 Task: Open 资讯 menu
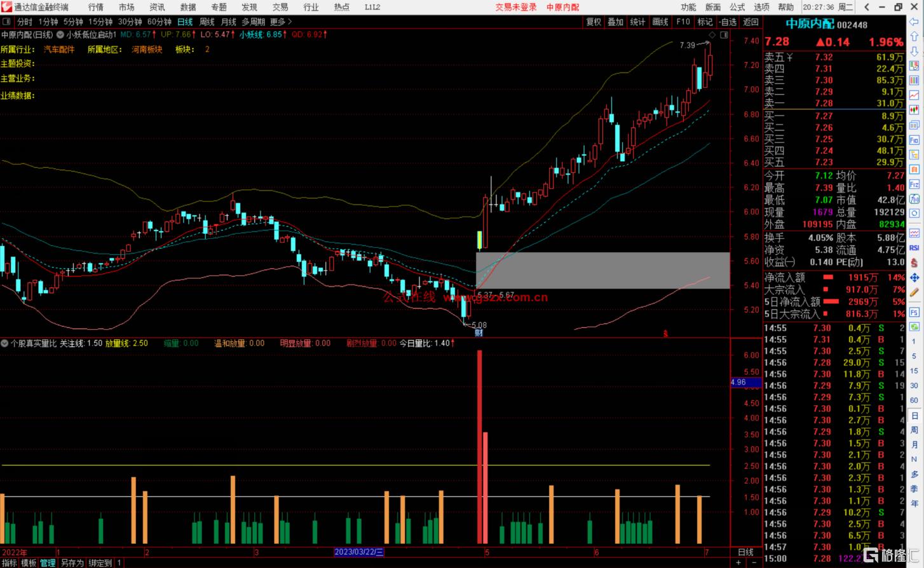point(157,7)
